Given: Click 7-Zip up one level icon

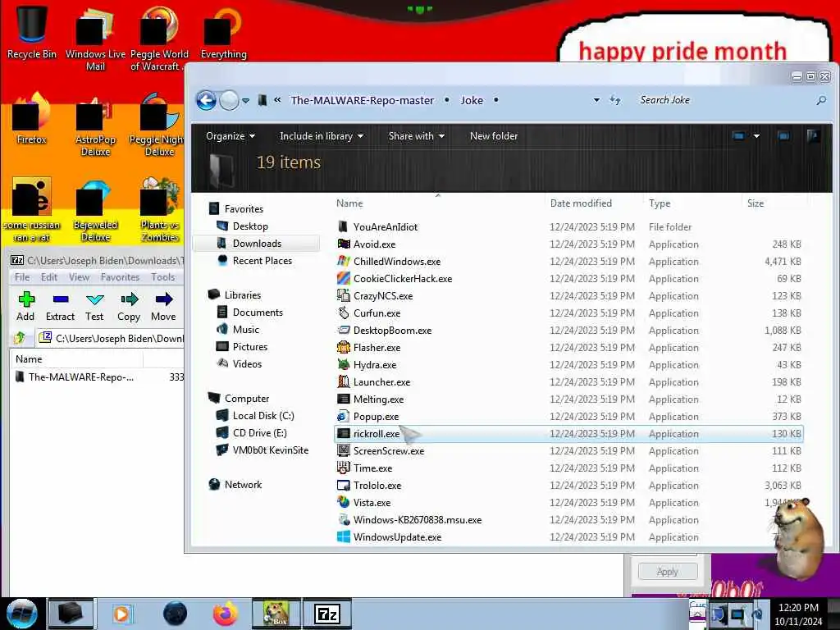Looking at the screenshot, I should click(20, 337).
